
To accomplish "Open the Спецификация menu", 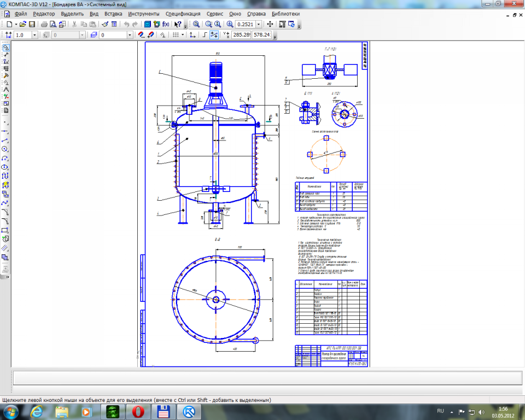I will pyautogui.click(x=183, y=14).
